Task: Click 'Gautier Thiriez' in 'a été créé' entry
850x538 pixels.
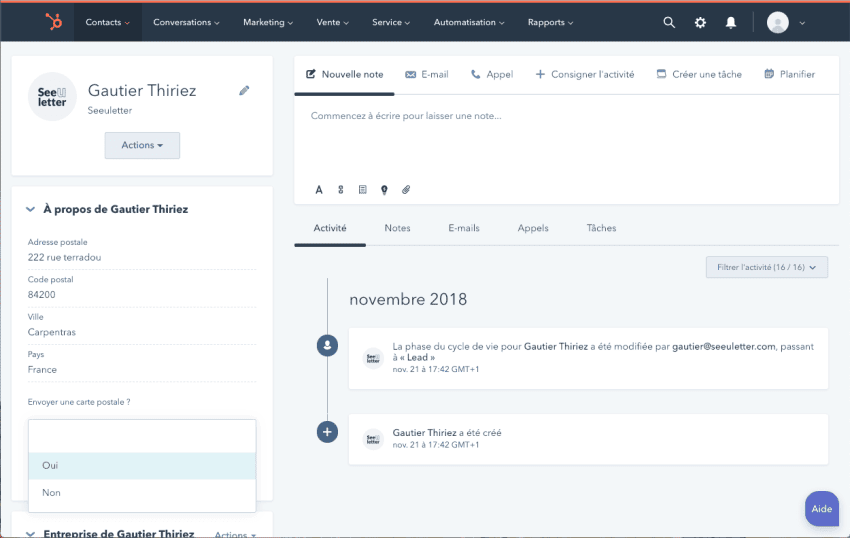Action: tap(424, 433)
